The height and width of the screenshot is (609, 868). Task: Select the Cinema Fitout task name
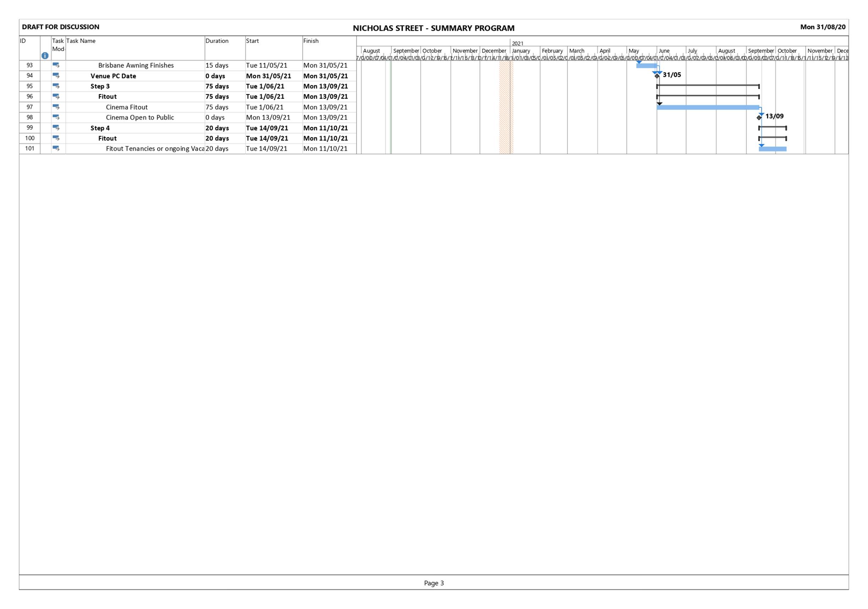click(127, 107)
